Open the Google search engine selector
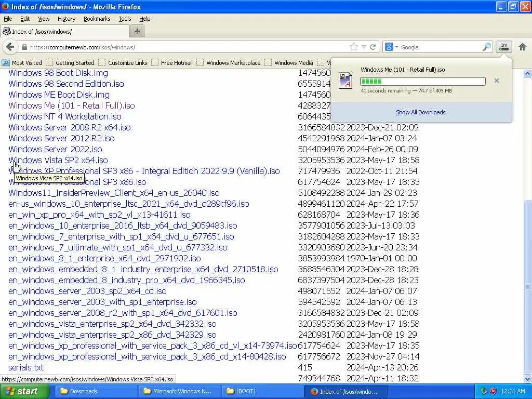Viewport: 532px width, 399px height. pos(391,47)
